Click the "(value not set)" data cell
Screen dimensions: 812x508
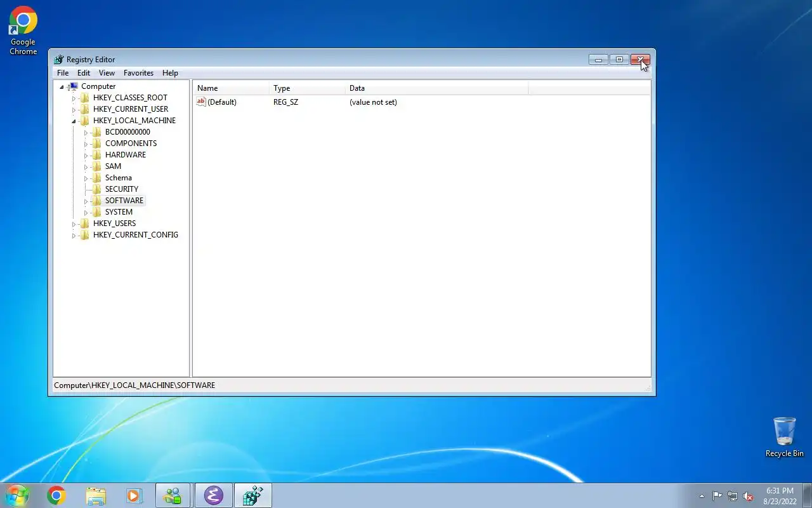[x=373, y=102]
